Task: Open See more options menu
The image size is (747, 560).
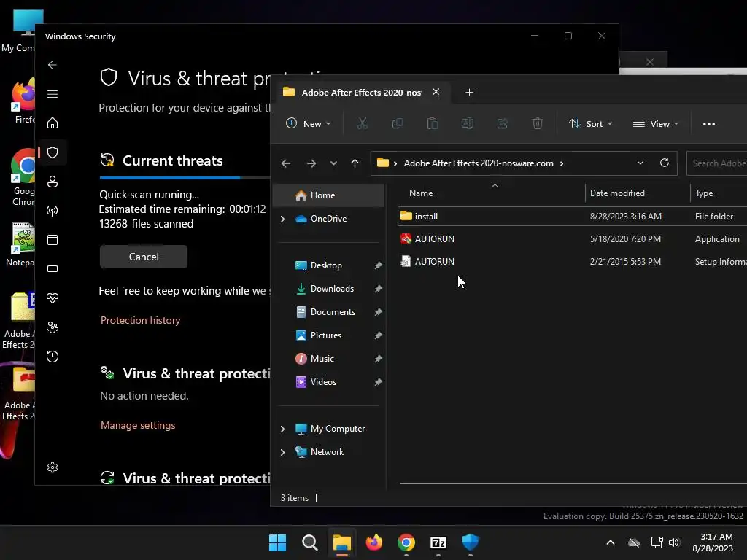Action: click(x=709, y=124)
